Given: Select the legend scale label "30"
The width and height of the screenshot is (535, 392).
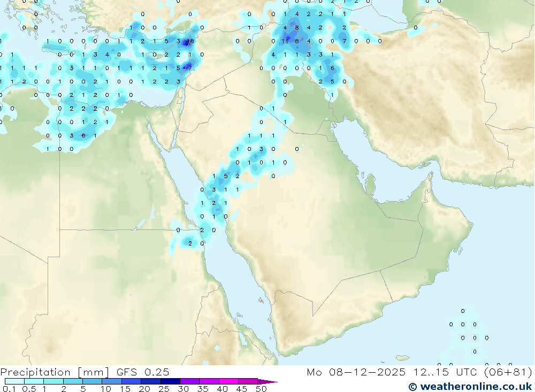Looking at the screenshot, I should pos(184,389).
